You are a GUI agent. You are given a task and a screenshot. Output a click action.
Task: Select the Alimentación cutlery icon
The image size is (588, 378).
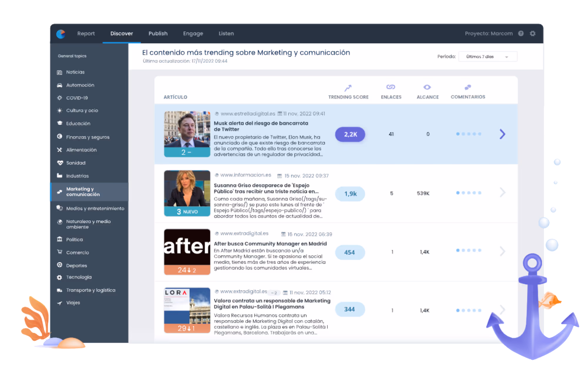click(60, 150)
